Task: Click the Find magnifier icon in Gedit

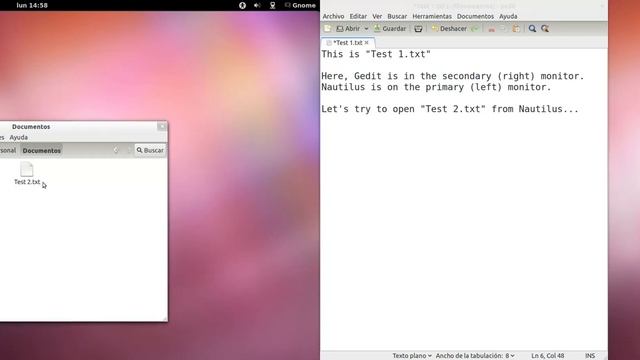Action: [x=532, y=29]
